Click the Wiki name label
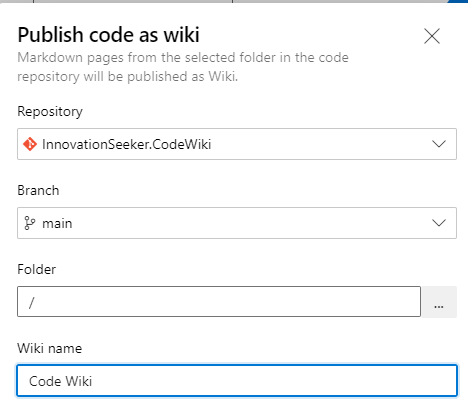Image resolution: width=468 pixels, height=411 pixels. pyautogui.click(x=50, y=348)
